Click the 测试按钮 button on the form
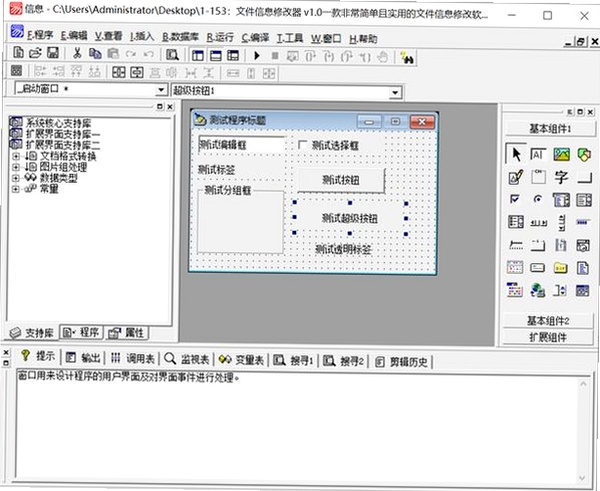The height and width of the screenshot is (491, 600). pyautogui.click(x=341, y=180)
